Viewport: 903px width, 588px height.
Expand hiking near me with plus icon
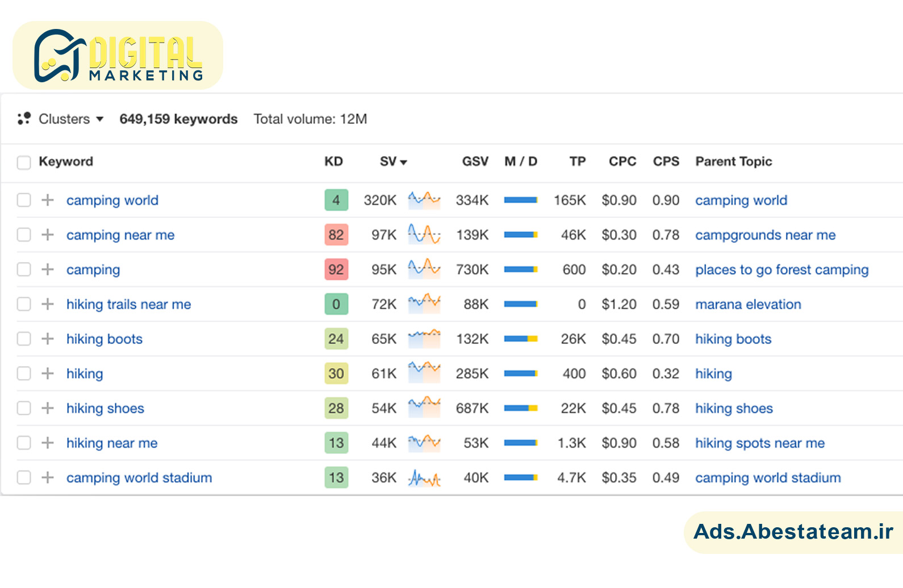click(x=48, y=442)
